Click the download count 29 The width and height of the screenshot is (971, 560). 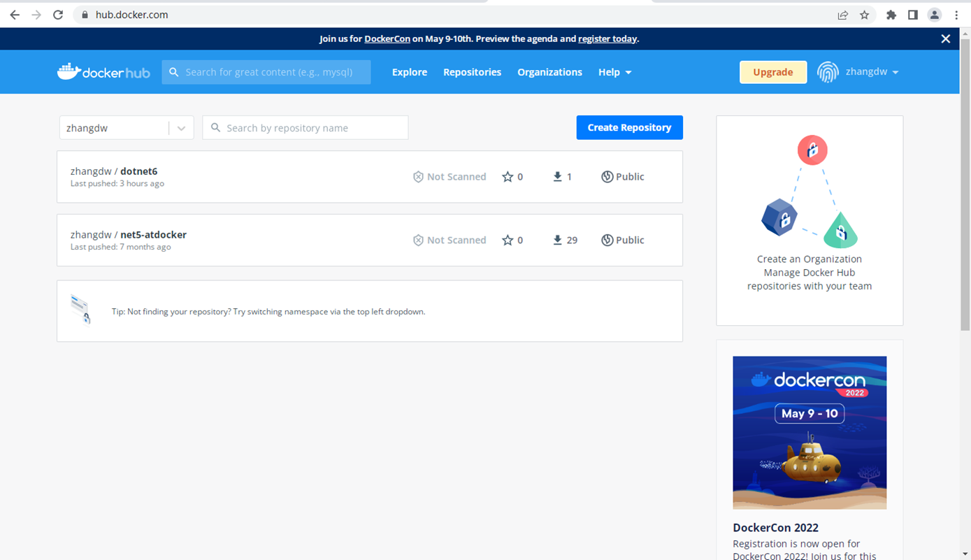(572, 240)
